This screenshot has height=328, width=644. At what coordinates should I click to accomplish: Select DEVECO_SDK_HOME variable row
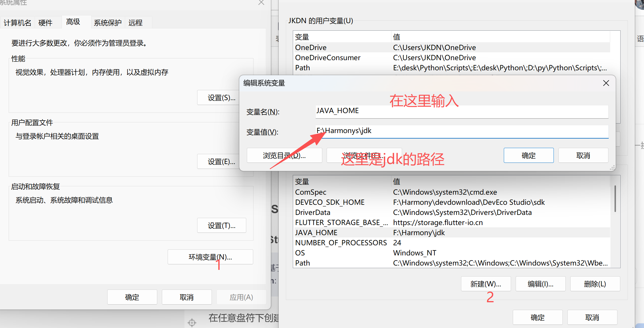330,202
